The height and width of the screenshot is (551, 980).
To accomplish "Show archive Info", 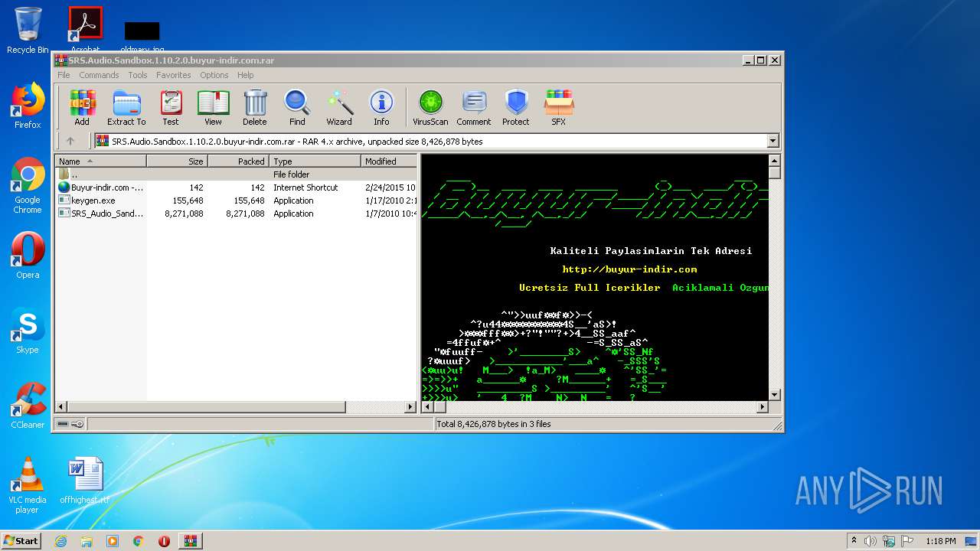I will coord(381,107).
